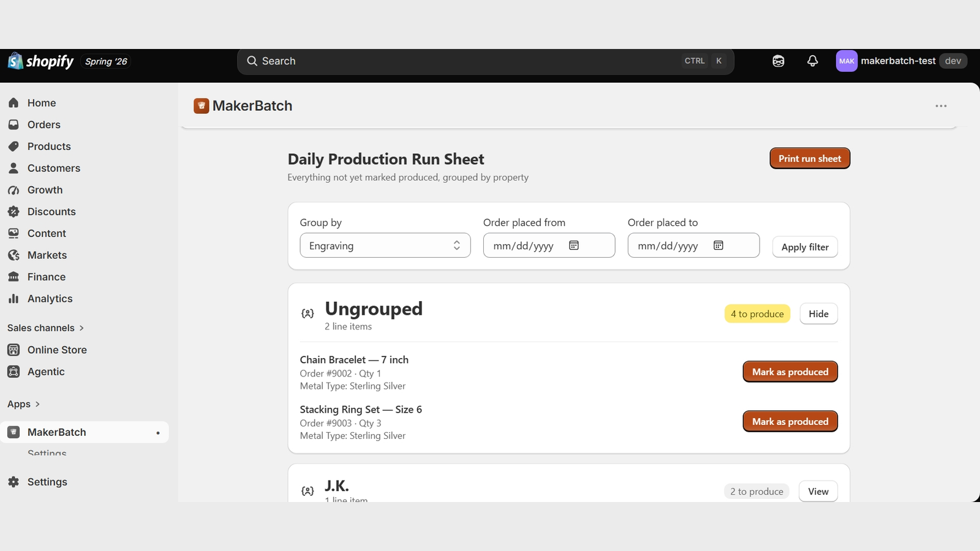Click the Daily Production Run Sheet heading
Image resolution: width=980 pixels, height=551 pixels.
[386, 159]
